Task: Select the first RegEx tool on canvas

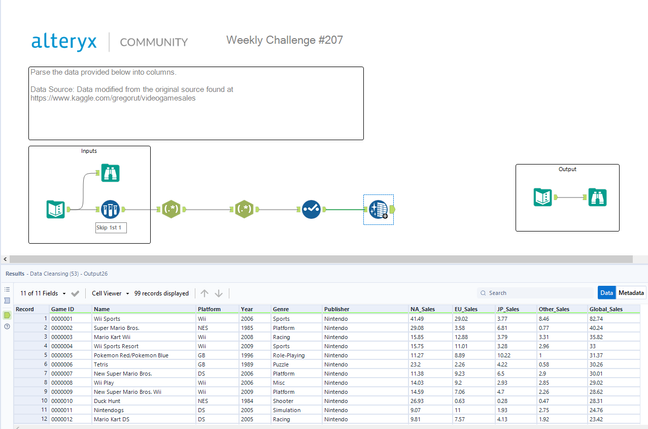Action: [x=171, y=209]
